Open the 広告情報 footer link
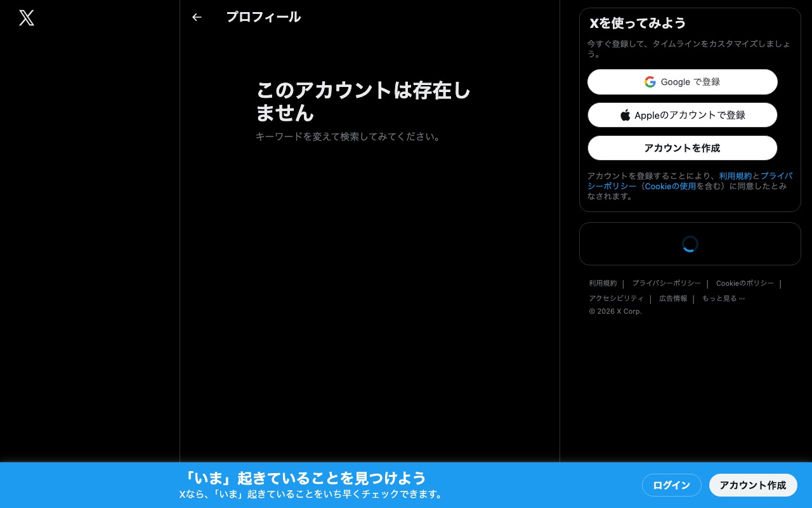This screenshot has height=508, width=812. coord(672,298)
